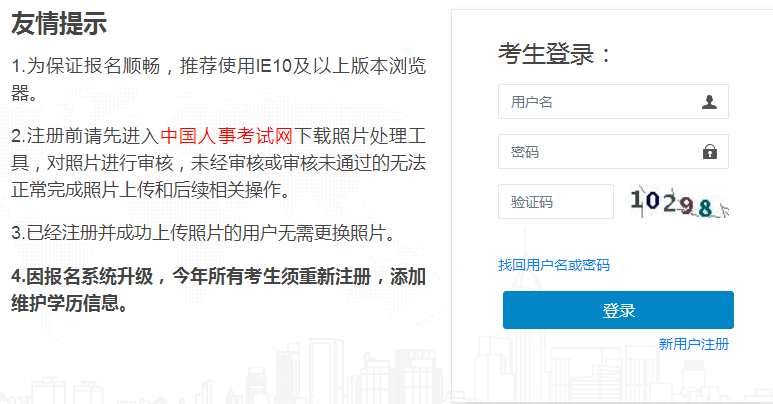
Task: Click the padlock icon in 密码 field
Action: click(x=709, y=151)
